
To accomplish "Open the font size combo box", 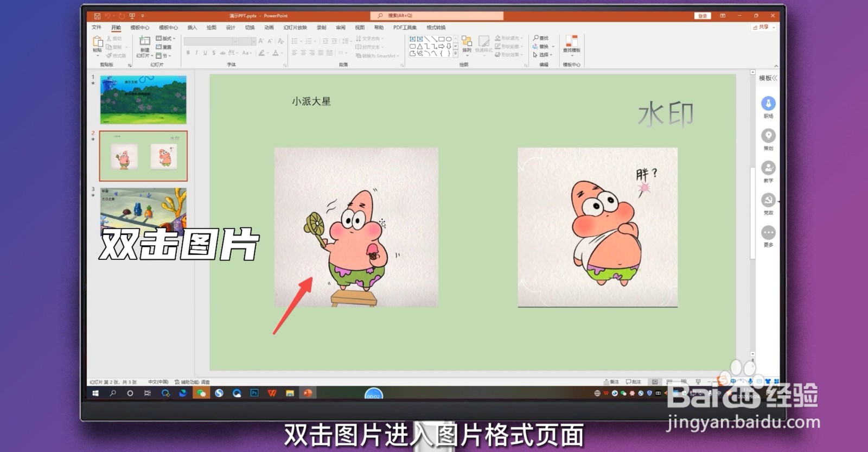I will (247, 41).
